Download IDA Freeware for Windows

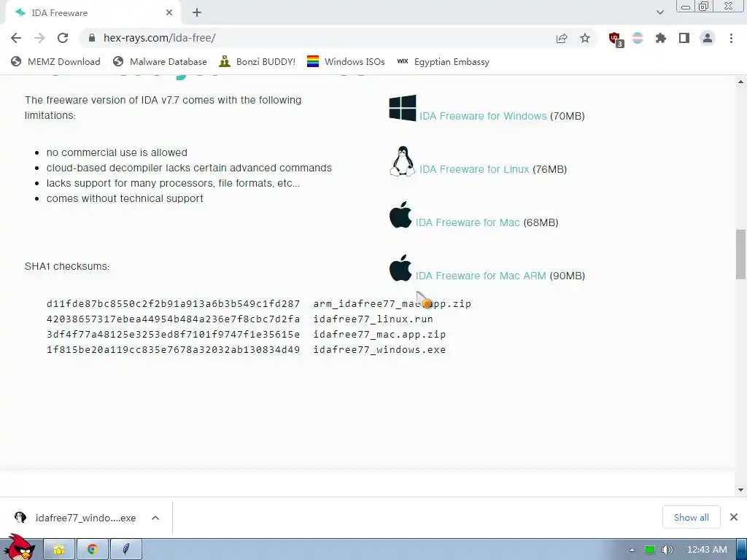483,116
